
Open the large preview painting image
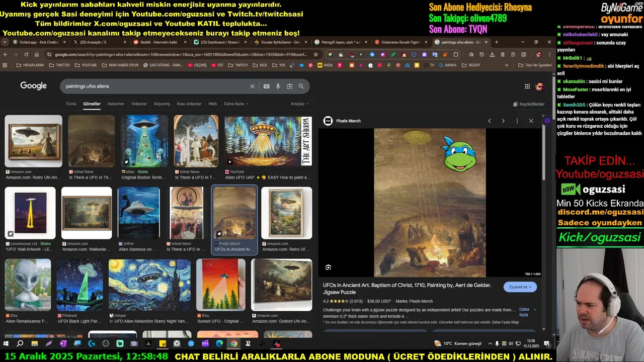click(430, 203)
